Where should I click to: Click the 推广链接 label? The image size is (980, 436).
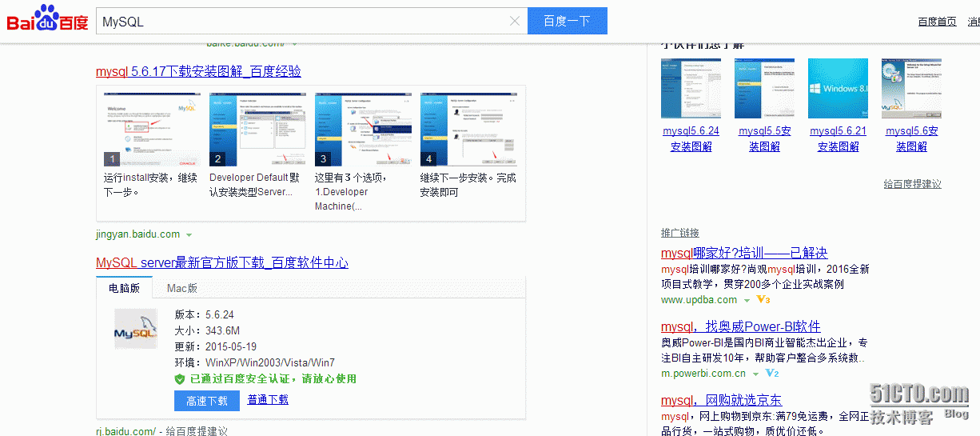[680, 233]
